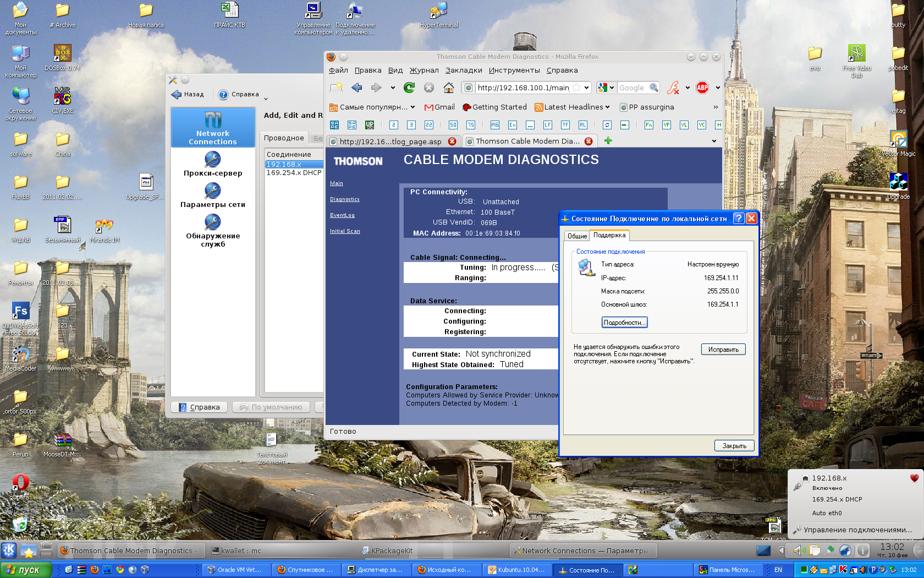Viewport: 924px width, 578px height.
Task: Open the search engine selector dropdown
Action: pyautogui.click(x=612, y=88)
